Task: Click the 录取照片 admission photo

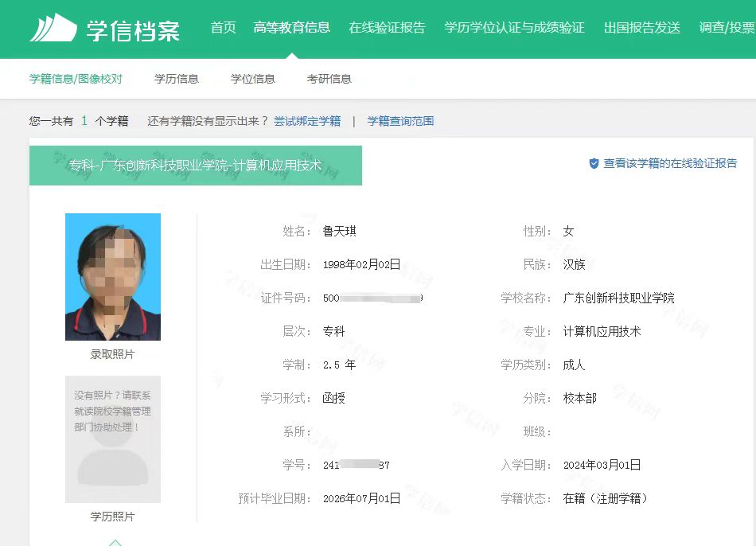Action: pyautogui.click(x=113, y=276)
